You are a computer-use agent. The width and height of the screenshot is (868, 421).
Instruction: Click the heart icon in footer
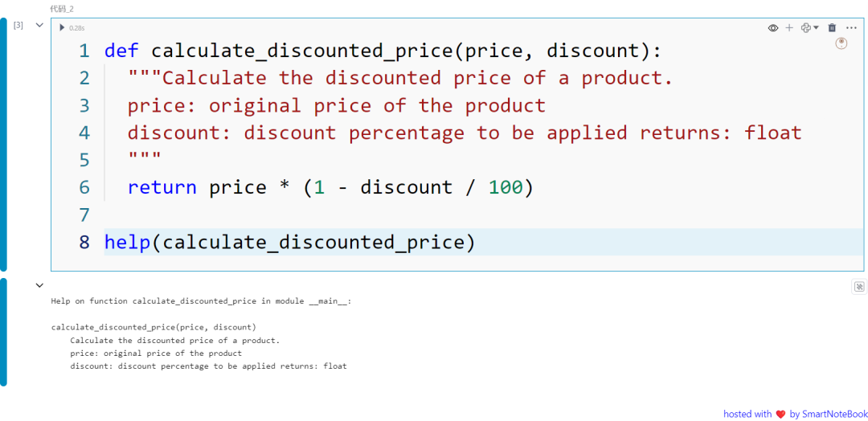pyautogui.click(x=780, y=415)
